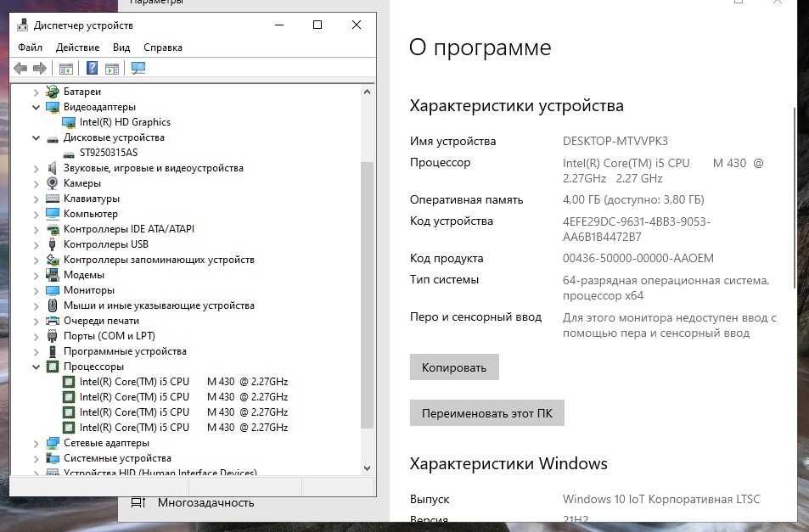Click product code 00436-50000-00000-AAOEM
This screenshot has width=809, height=532.
click(x=638, y=258)
